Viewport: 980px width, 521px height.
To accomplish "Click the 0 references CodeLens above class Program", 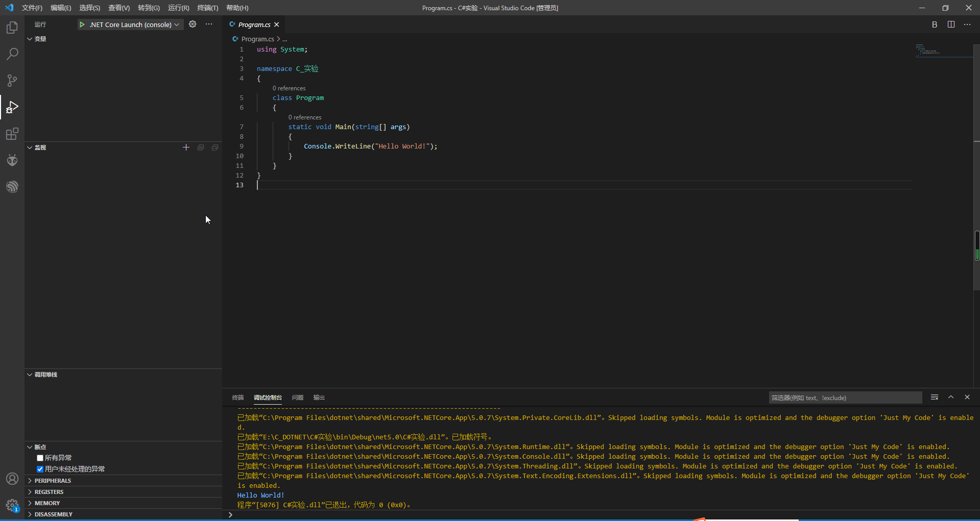I will pyautogui.click(x=289, y=88).
